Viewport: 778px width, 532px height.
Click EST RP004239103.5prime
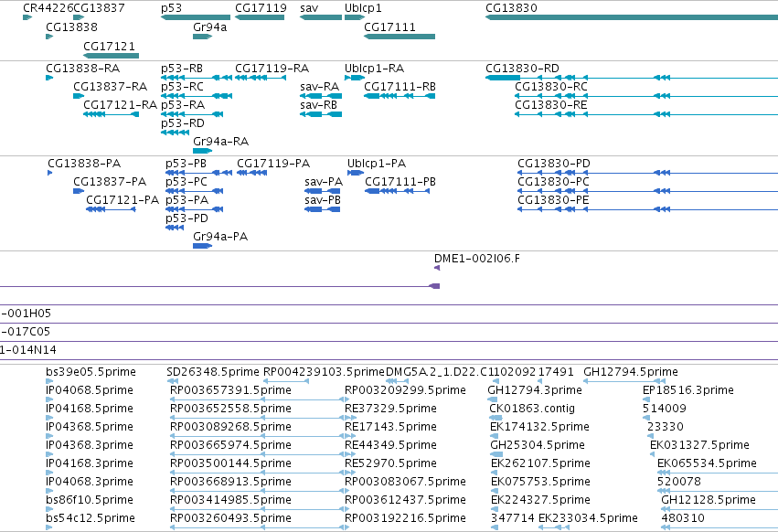click(324, 372)
